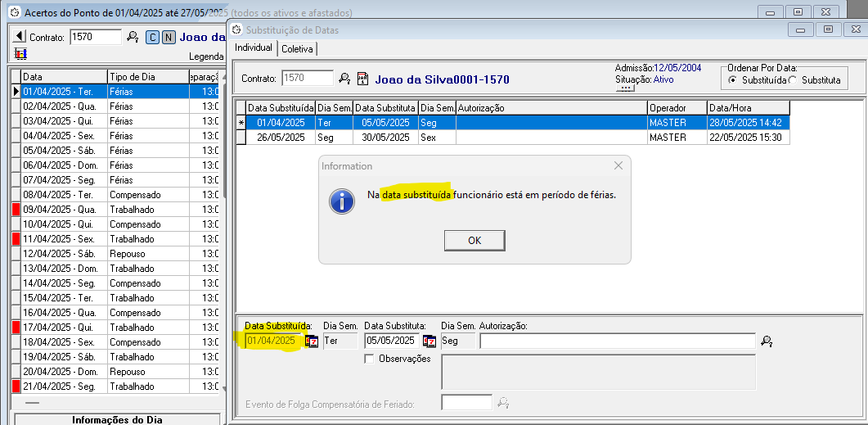Click the ellipsis button under Situação

[x=627, y=88]
